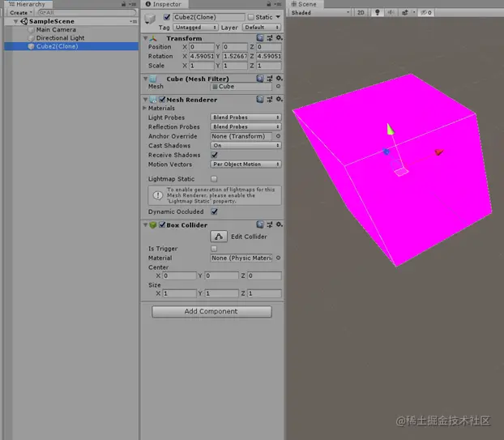Toggle Cube2(Clone) active checkbox
Screen dimensions: 504x440
tap(167, 17)
